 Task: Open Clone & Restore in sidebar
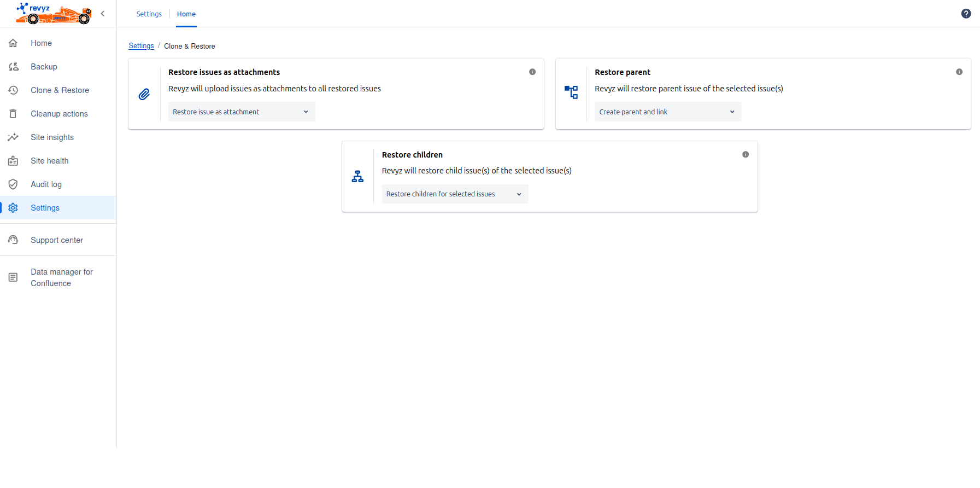pos(60,90)
